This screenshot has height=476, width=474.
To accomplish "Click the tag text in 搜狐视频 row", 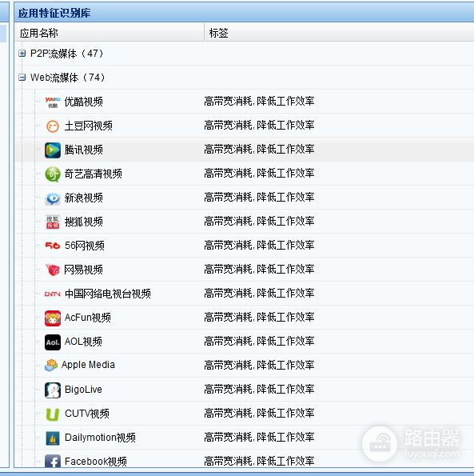I will pos(259,222).
